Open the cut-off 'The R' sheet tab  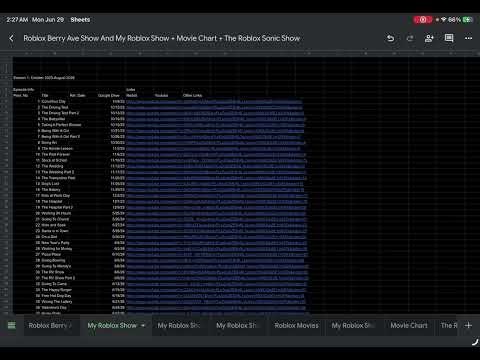point(449,325)
